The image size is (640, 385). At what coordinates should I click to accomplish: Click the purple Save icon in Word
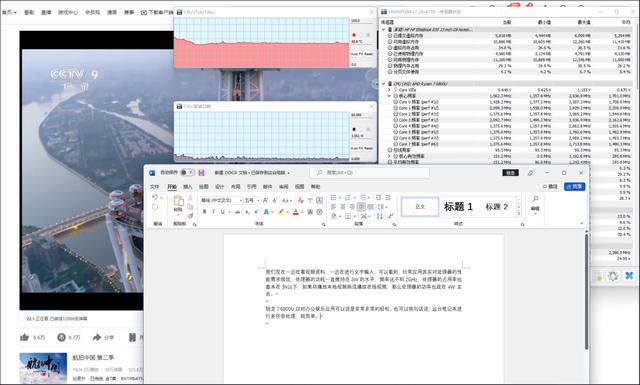(x=201, y=173)
